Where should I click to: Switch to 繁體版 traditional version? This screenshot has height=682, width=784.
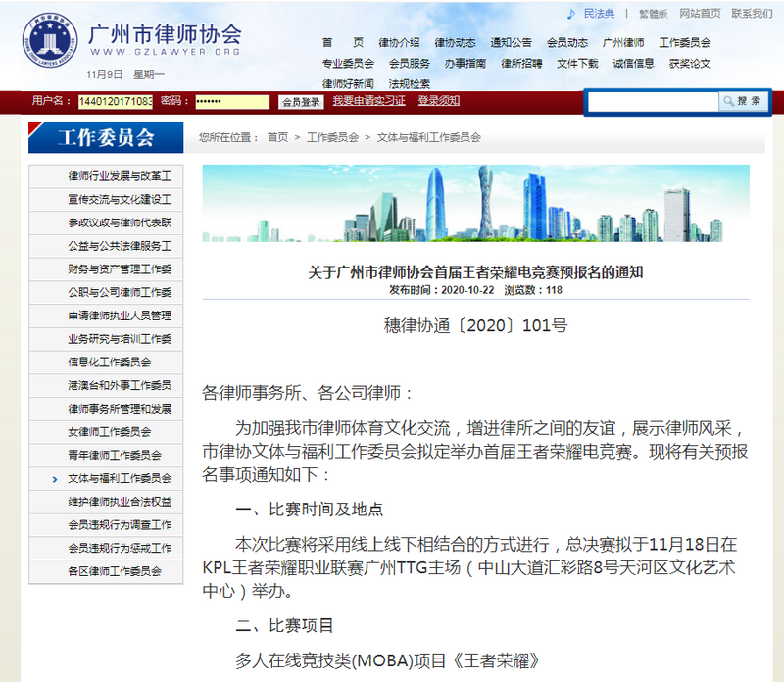653,14
